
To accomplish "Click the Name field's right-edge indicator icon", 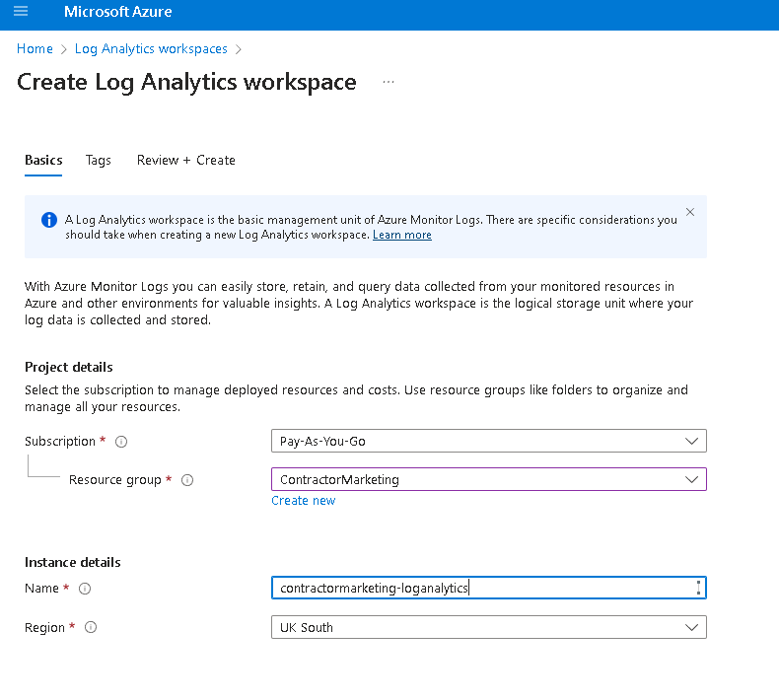I will 698,588.
